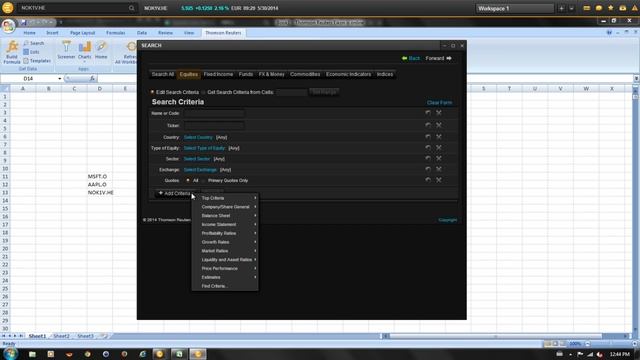Remove the Ticker criteria row
Viewport: 640px width, 360px height.
pos(439,125)
